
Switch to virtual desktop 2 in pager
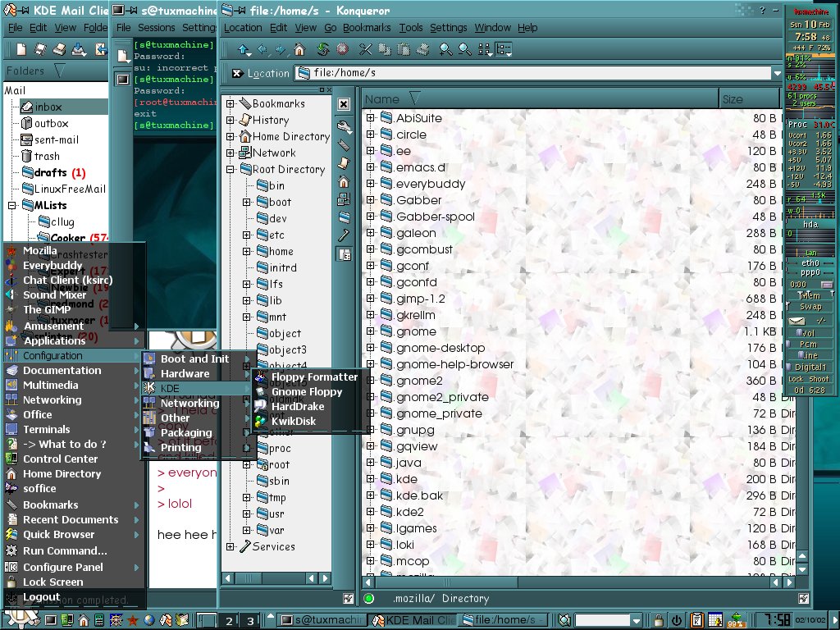click(229, 620)
